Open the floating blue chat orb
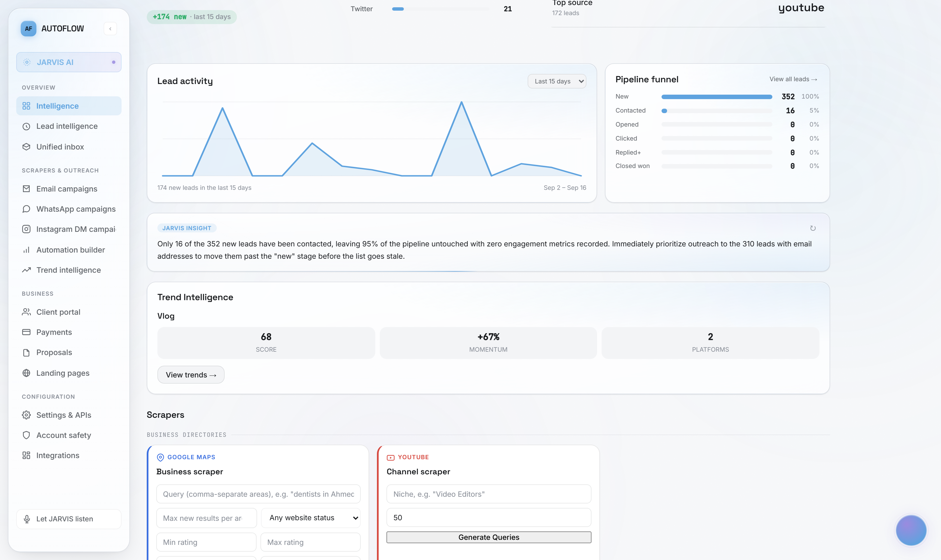941x560 pixels. pyautogui.click(x=911, y=530)
